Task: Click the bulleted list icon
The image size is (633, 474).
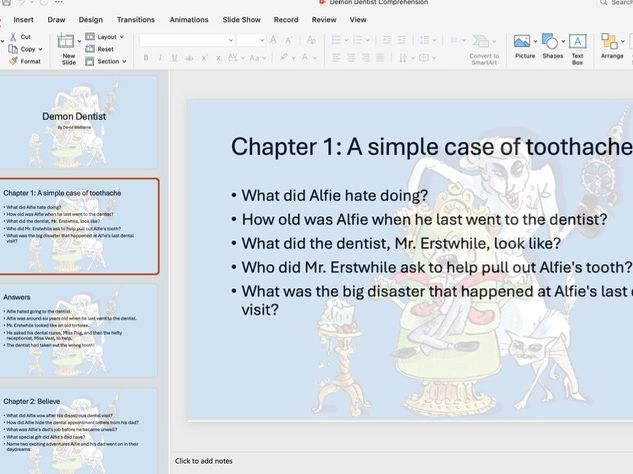Action: (336, 40)
